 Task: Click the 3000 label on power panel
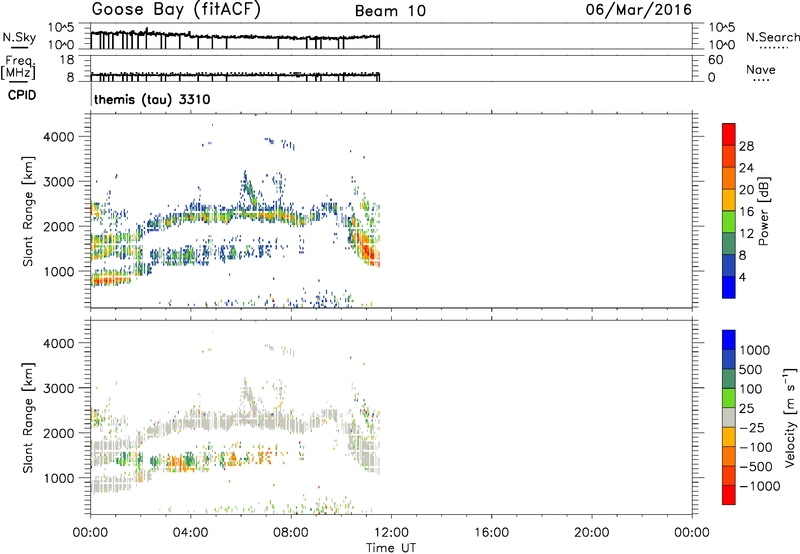tap(58, 182)
